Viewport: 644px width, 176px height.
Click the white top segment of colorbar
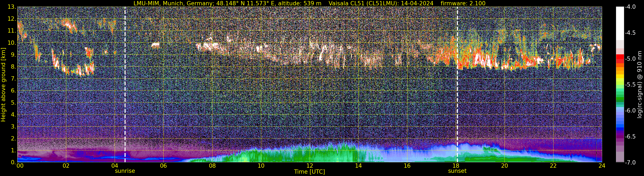click(x=620, y=23)
